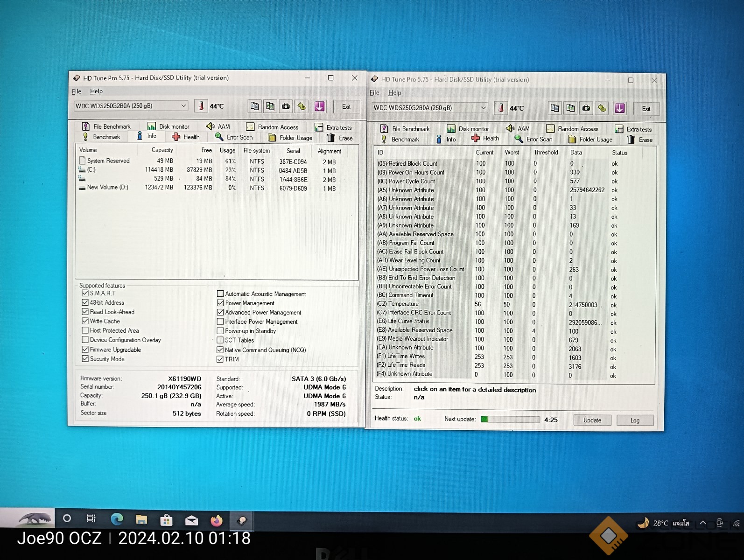
Task: Open the File menu in left window
Action: click(x=77, y=91)
